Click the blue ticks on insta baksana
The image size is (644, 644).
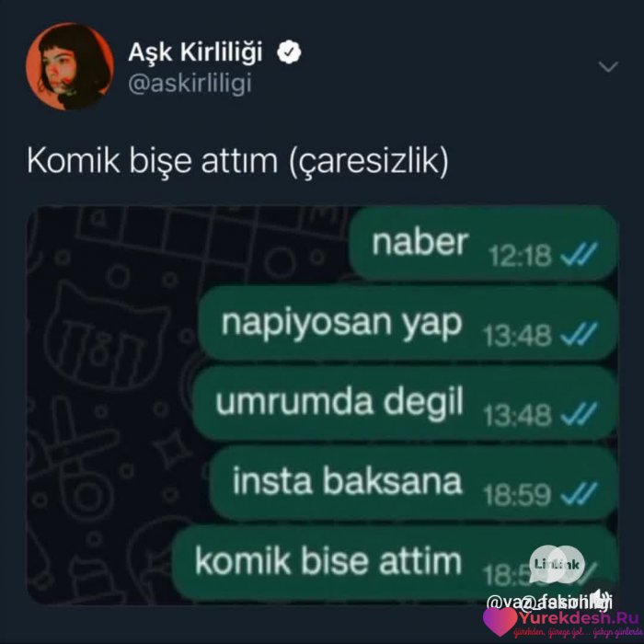tap(579, 493)
